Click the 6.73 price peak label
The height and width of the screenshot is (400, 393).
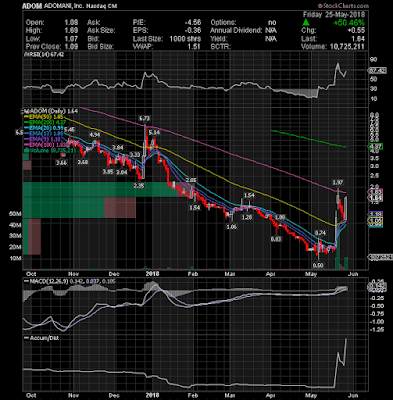coord(145,118)
